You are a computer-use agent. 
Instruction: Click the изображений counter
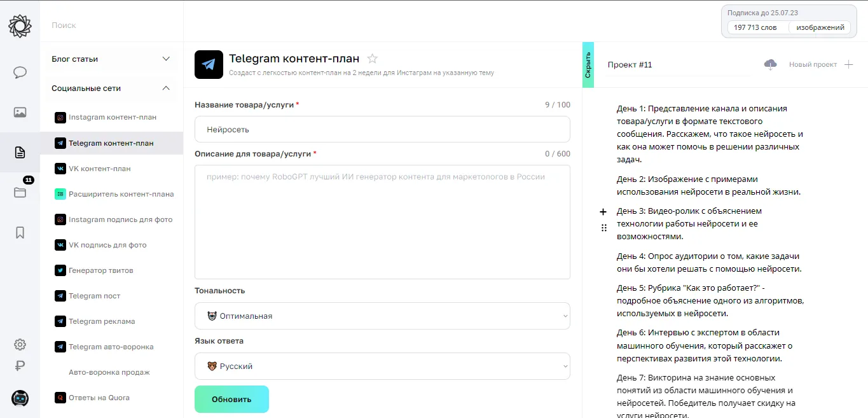[820, 27]
